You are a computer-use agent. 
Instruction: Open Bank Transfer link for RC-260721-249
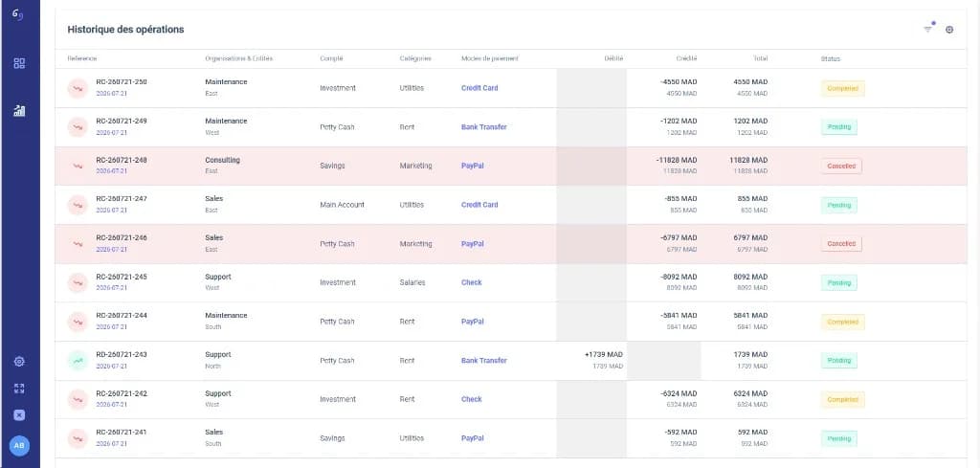pos(483,127)
